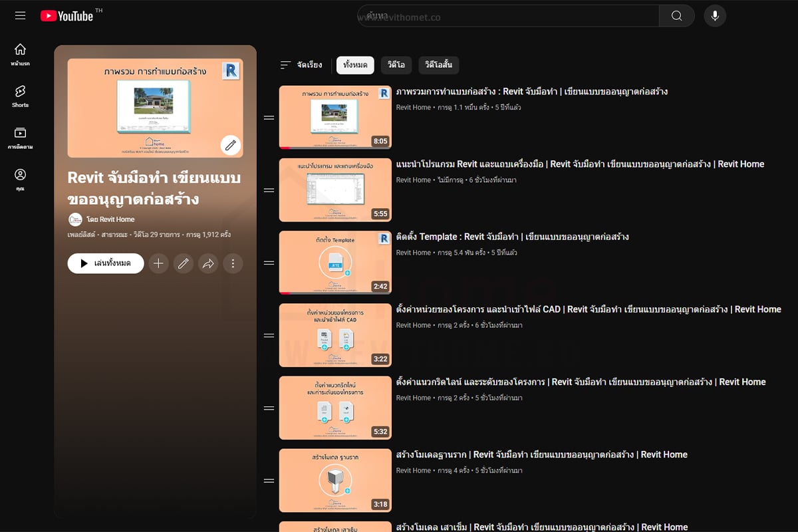Share the playlist with arrow icon
The image size is (798, 532).
208,263
